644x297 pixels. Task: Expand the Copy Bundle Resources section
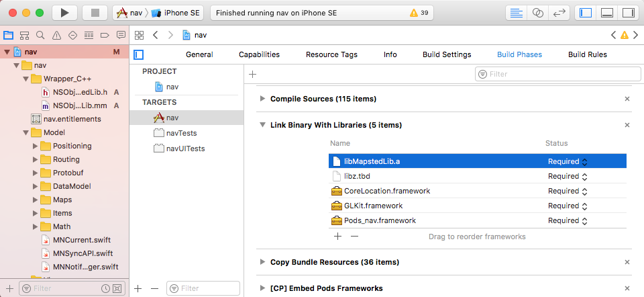pyautogui.click(x=262, y=262)
